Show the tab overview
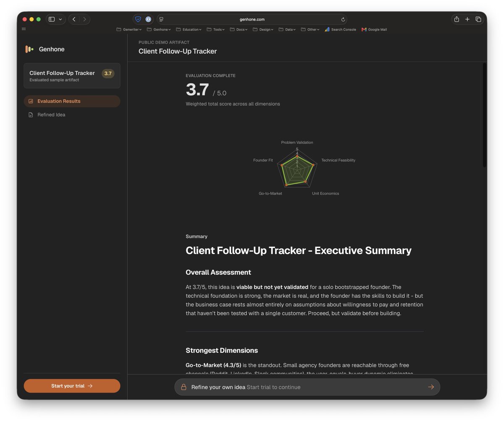Viewport: 504px width, 422px height. pyautogui.click(x=478, y=19)
